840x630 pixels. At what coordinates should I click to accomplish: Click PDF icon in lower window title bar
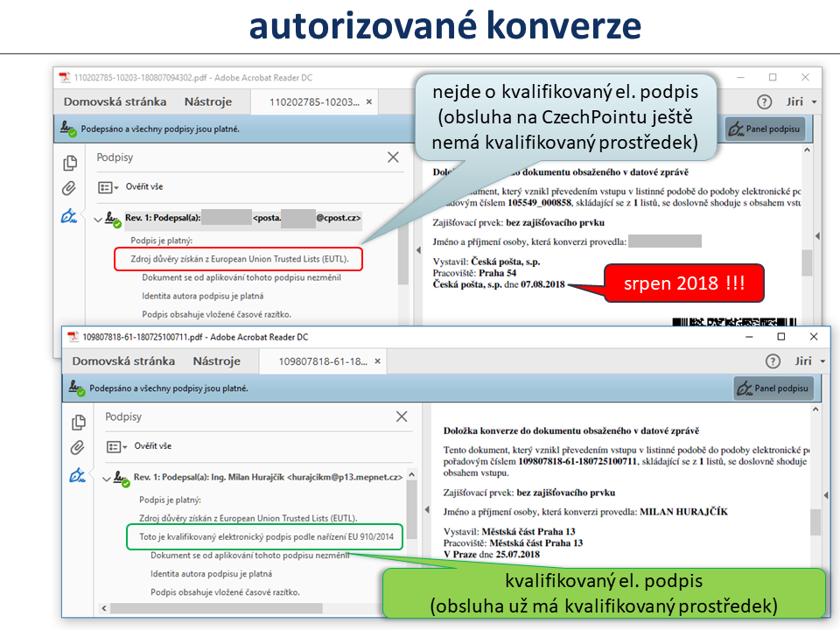(x=73, y=337)
